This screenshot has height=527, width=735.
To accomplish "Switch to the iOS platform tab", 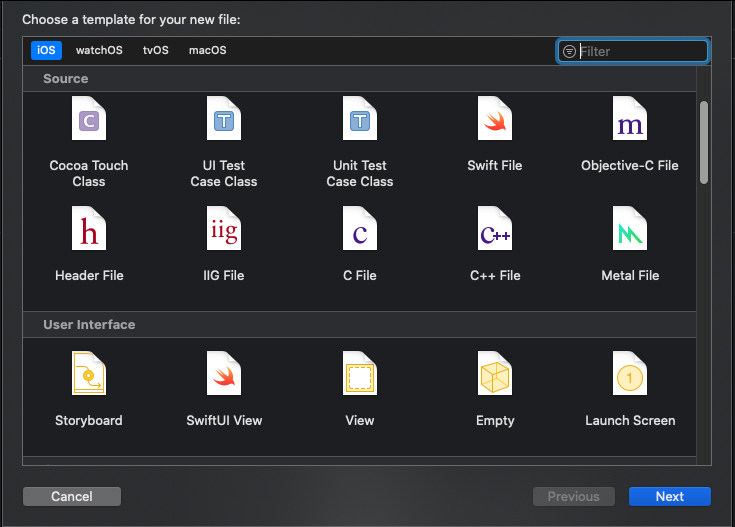I will (46, 50).
